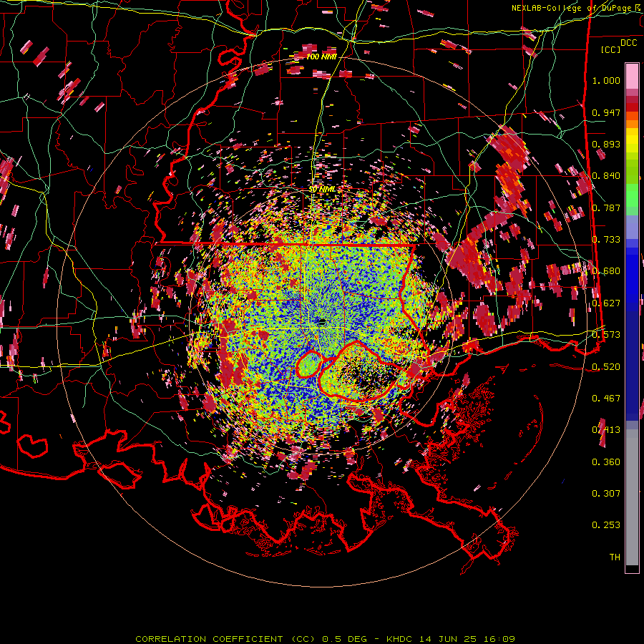Select the 0.520 legend value
Image resolution: width=644 pixels, height=644 pixels.
coord(606,367)
